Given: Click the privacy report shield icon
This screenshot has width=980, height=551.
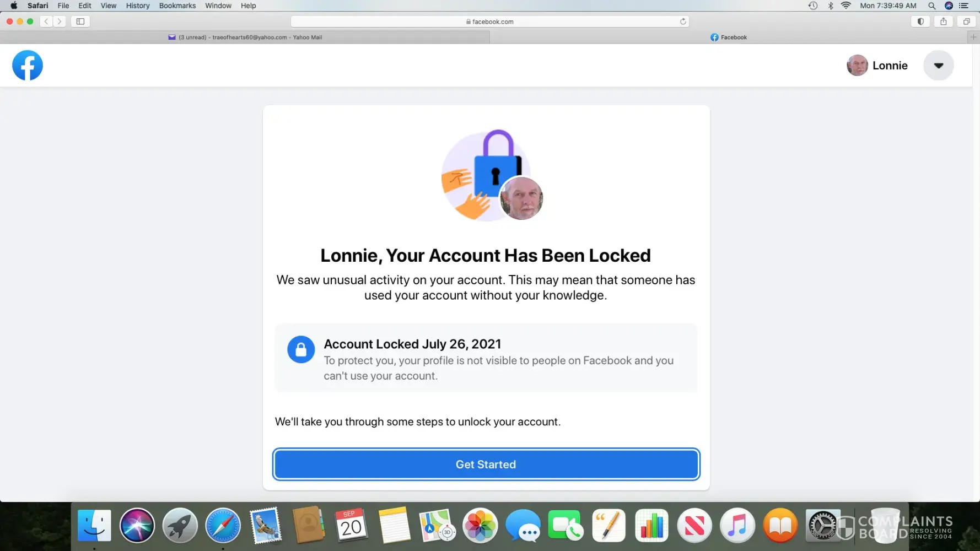Looking at the screenshot, I should (920, 21).
